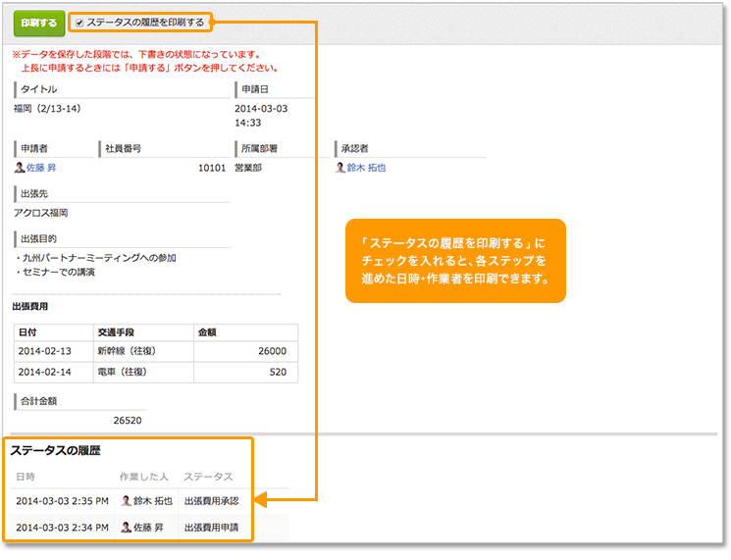The image size is (731, 560).
Task: Click 佐藤 昇 user icon in status history
Action: pos(126,527)
